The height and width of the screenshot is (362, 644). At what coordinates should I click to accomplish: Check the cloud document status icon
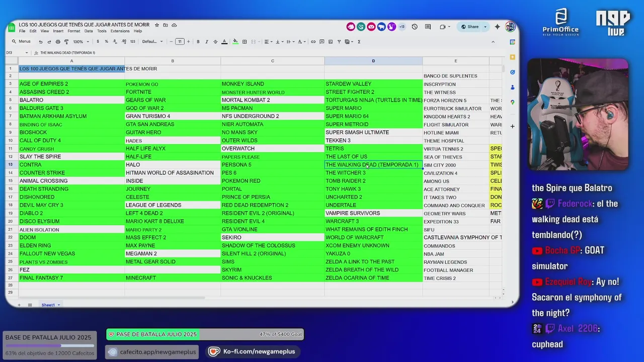tap(174, 25)
